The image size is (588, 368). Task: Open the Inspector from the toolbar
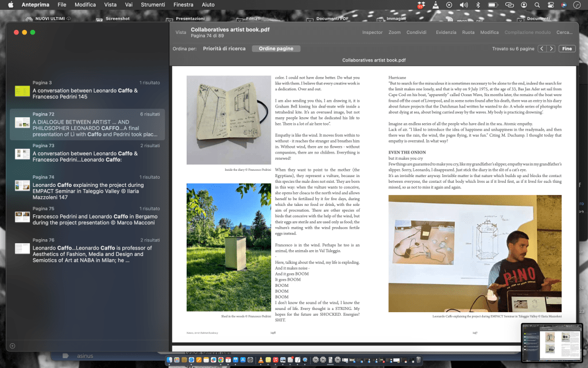(x=372, y=32)
